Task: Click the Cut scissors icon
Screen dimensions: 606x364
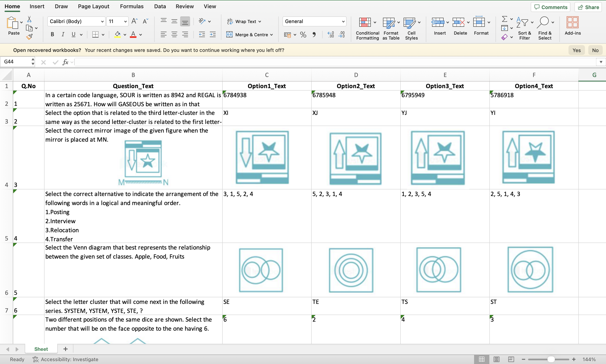Action: point(29,19)
